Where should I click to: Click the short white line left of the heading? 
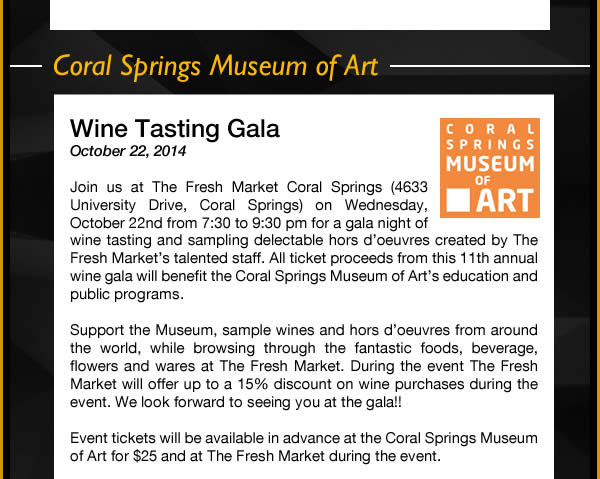pos(26,66)
